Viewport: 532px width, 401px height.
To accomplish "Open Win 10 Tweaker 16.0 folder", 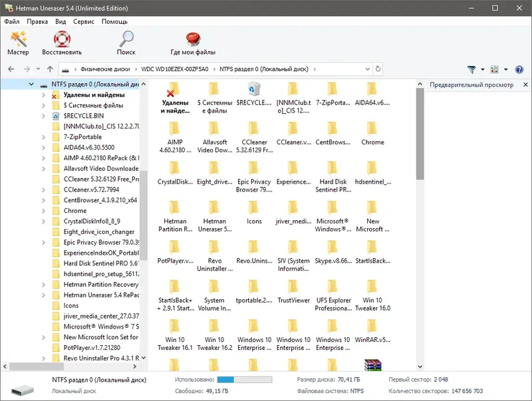I will coord(372,296).
